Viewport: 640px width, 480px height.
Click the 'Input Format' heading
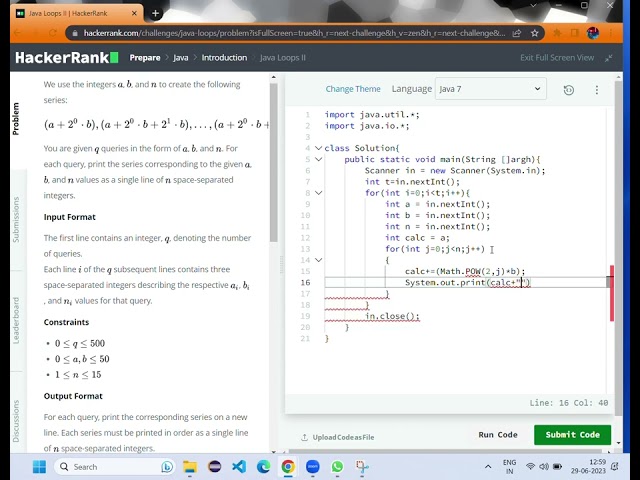click(69, 217)
